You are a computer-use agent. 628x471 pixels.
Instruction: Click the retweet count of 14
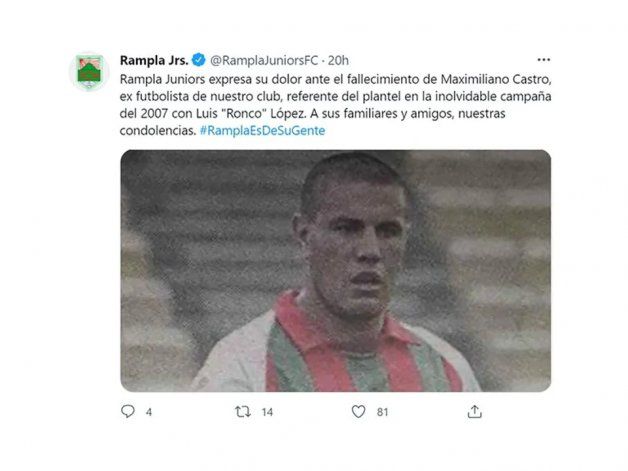click(268, 411)
